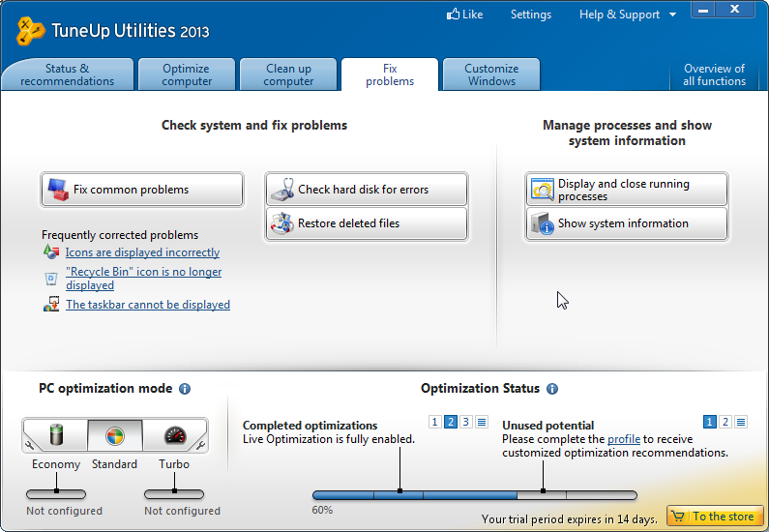Show page 3 of Completed optimizations

point(466,422)
